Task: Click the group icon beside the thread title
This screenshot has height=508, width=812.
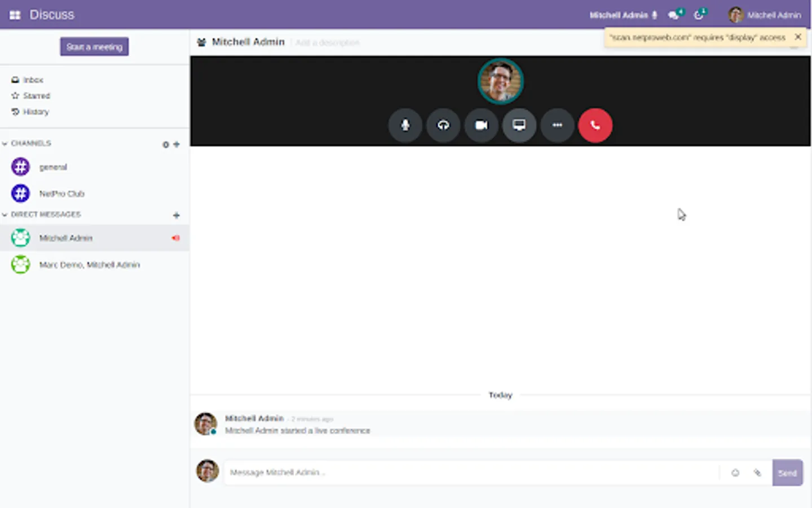Action: coord(201,42)
